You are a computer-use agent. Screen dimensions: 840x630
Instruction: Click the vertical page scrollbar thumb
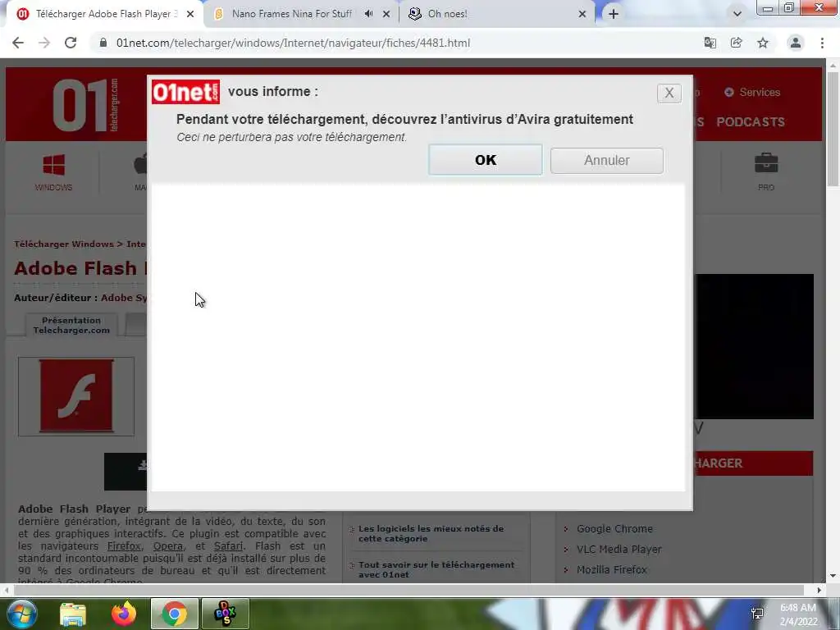[x=833, y=129]
